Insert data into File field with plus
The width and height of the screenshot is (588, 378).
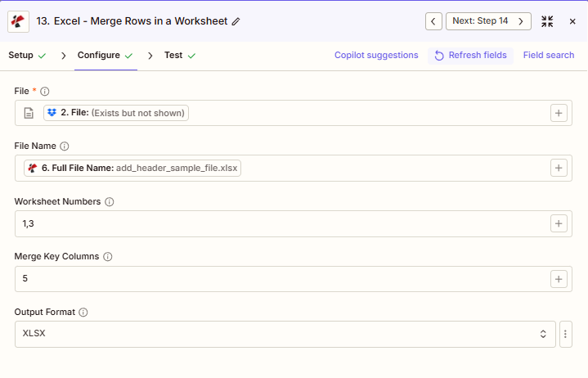[x=559, y=113]
